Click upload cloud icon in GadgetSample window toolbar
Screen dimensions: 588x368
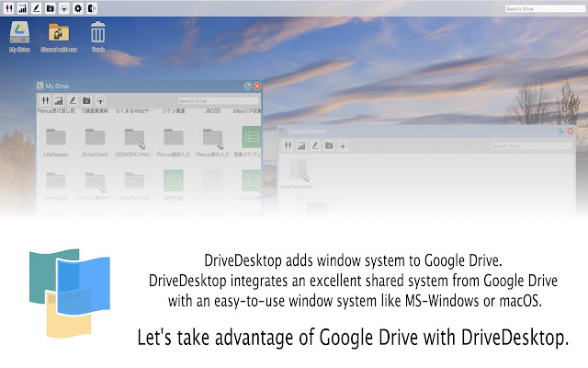343,145
